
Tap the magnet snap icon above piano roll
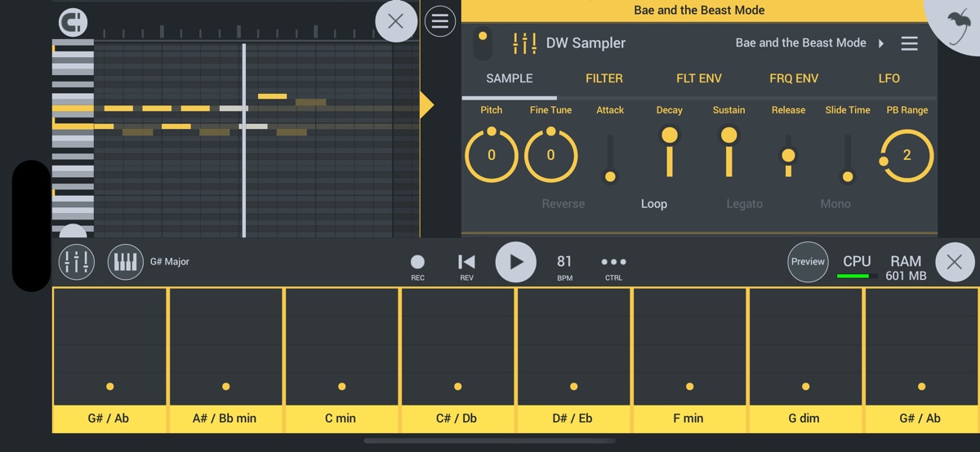point(73,22)
